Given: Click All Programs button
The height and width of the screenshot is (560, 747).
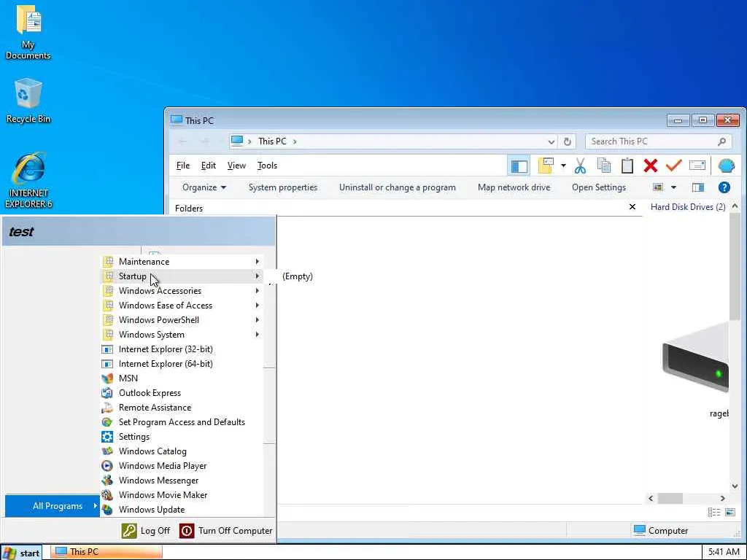Looking at the screenshot, I should tap(53, 506).
